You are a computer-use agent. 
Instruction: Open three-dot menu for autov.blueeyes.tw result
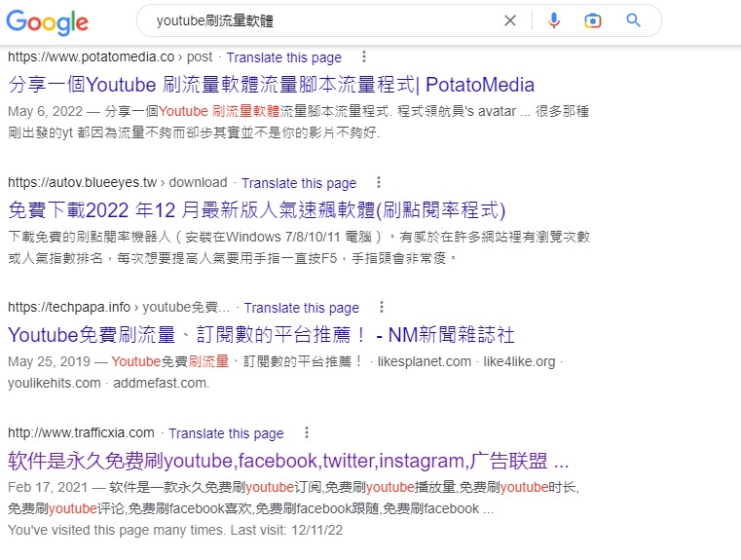(x=379, y=182)
